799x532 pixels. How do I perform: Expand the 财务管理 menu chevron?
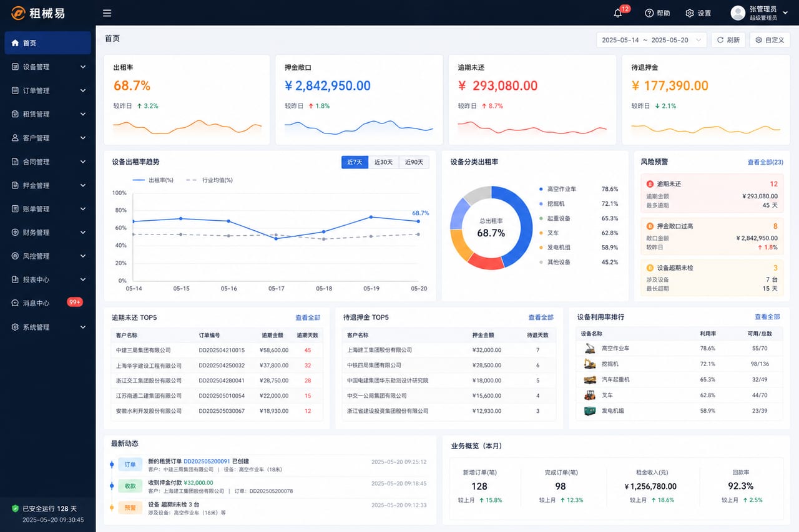pos(83,233)
